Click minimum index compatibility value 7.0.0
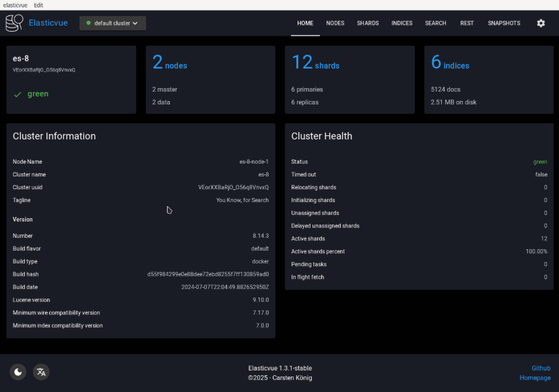 (262, 325)
